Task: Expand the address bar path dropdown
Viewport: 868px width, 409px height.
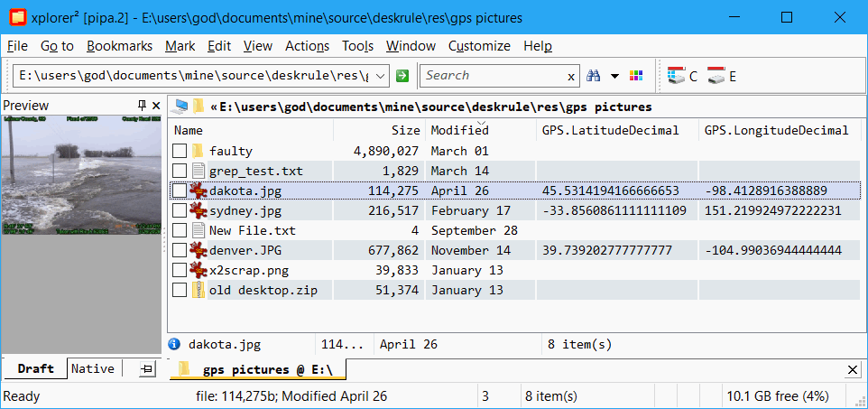Action: tap(380, 76)
